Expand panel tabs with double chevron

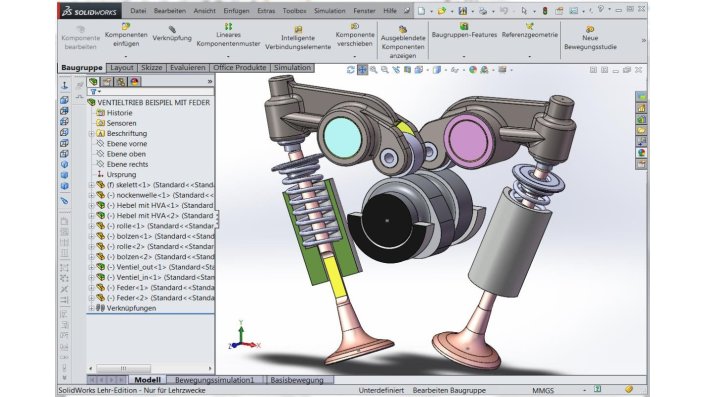[x=210, y=81]
